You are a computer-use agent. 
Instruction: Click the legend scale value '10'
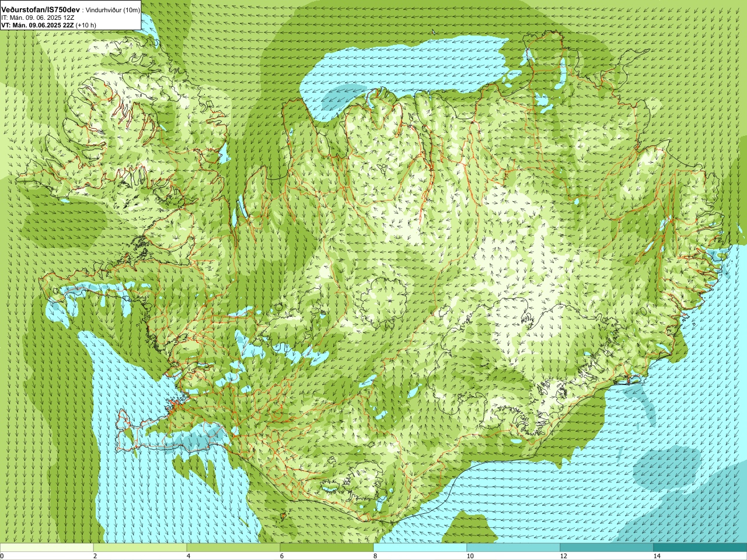470,556
